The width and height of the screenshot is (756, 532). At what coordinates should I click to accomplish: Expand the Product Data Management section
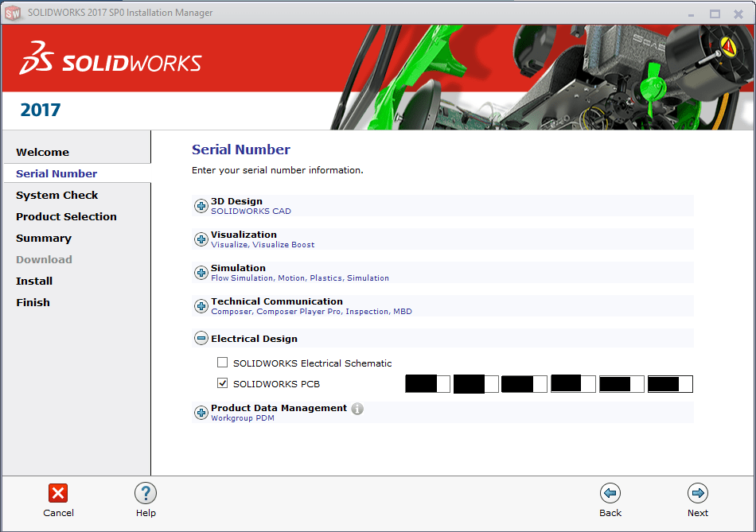click(201, 413)
